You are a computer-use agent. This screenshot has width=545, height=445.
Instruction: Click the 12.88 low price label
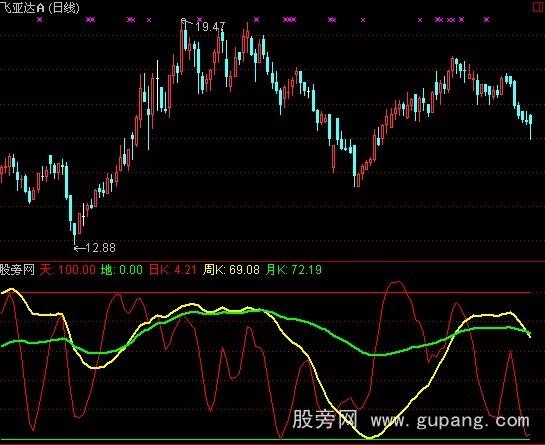click(100, 248)
